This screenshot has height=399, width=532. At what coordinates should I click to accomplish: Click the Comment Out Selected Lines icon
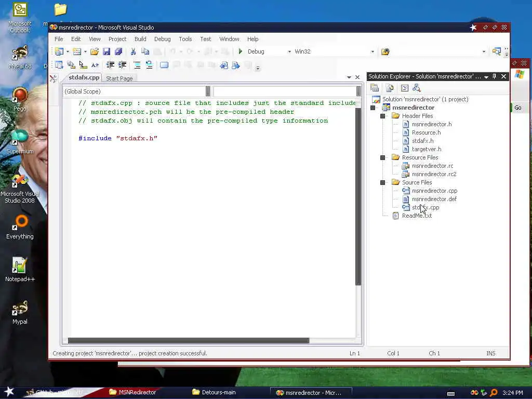[137, 65]
